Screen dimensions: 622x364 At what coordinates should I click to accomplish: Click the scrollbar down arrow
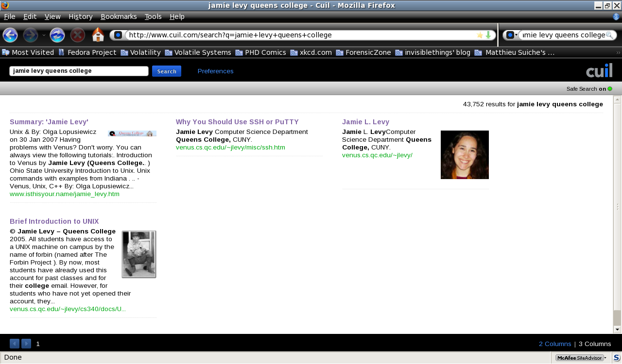(617, 330)
